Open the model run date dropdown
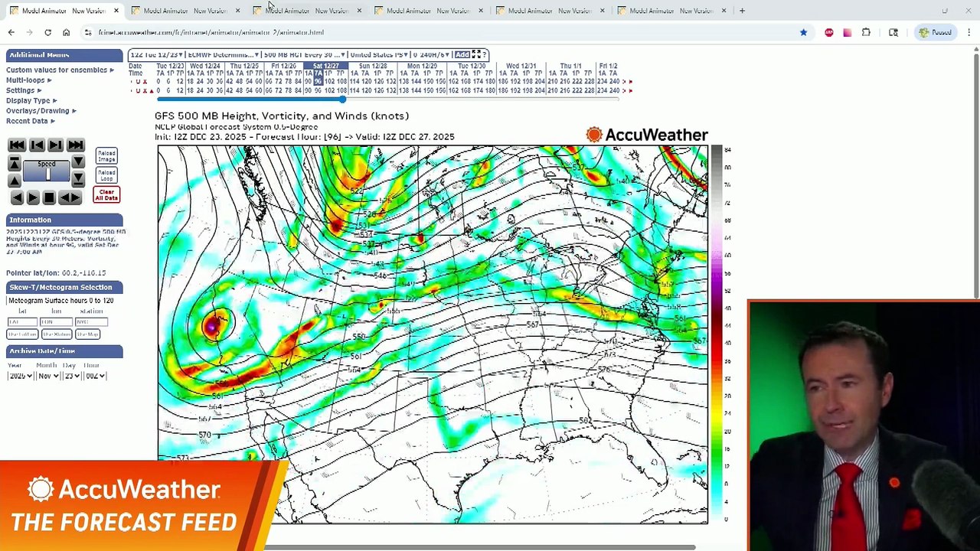Screen dimensions: 980x551 [158, 54]
